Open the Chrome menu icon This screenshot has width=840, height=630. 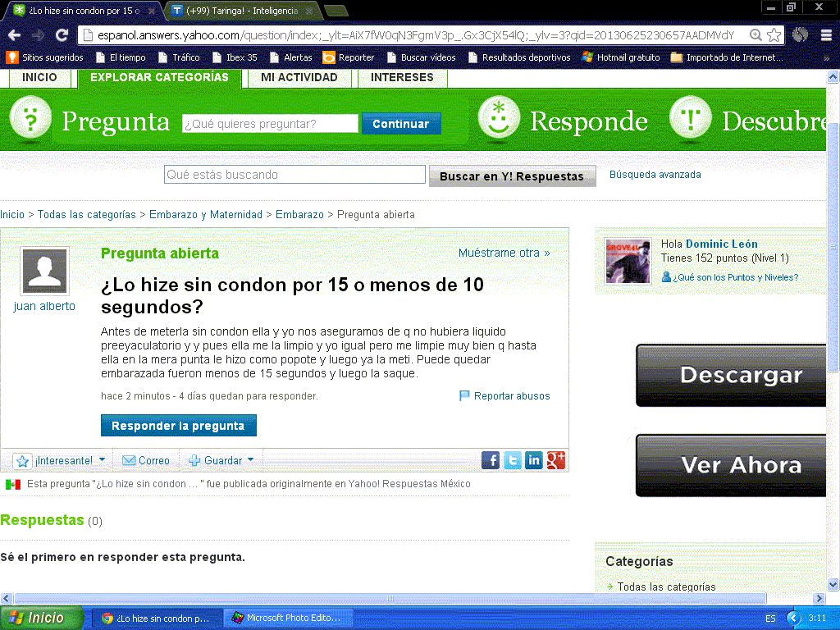826,35
